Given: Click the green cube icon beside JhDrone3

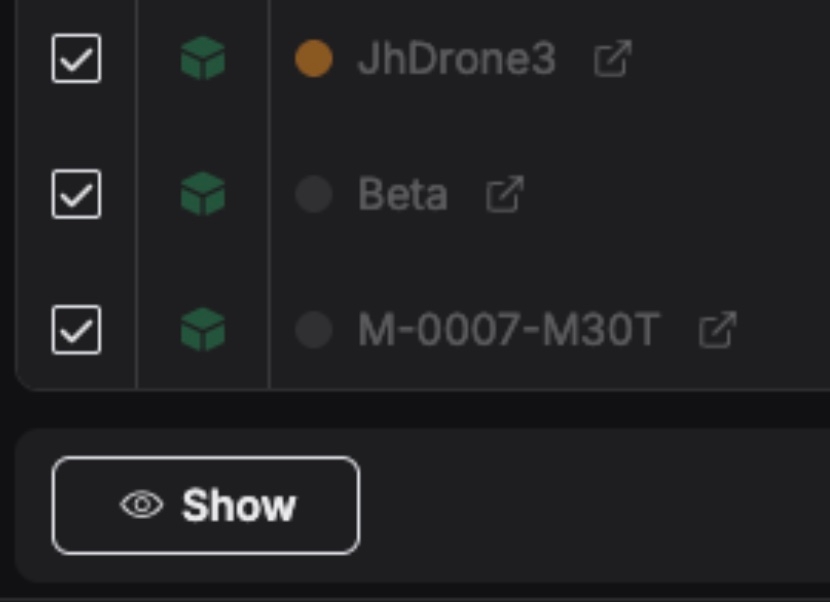Looking at the screenshot, I should 203,58.
